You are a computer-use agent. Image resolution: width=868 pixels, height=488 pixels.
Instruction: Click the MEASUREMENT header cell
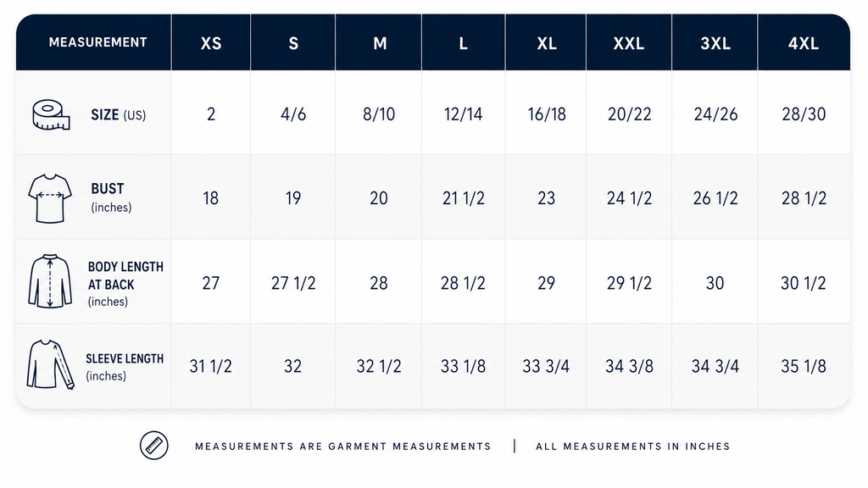[98, 42]
